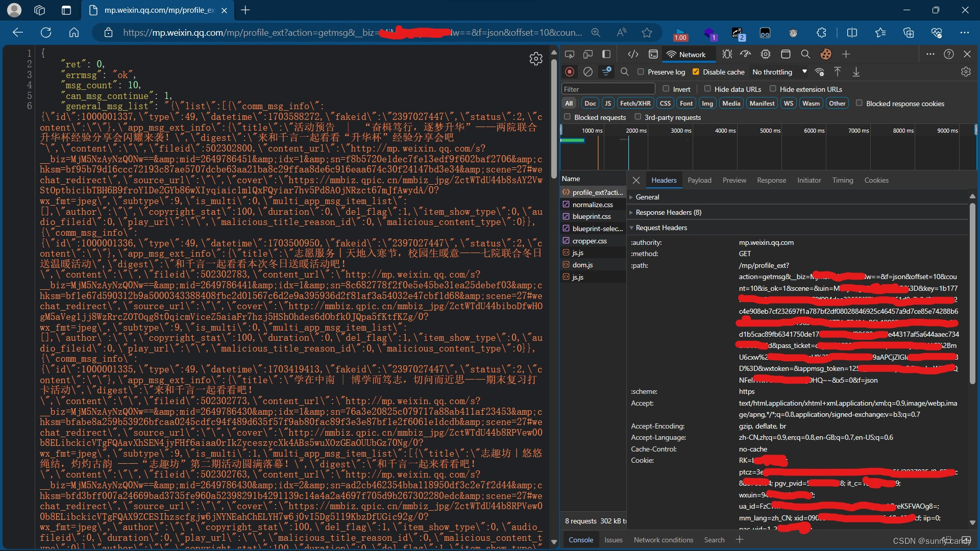The height and width of the screenshot is (551, 980).
Task: Open Network panel settings gear
Action: [966, 72]
